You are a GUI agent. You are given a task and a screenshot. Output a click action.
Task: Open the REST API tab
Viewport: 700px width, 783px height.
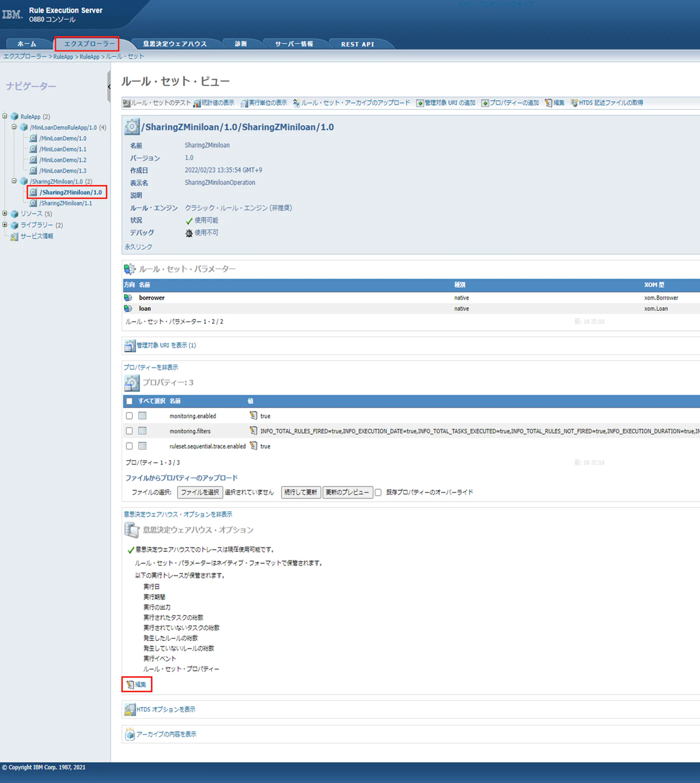tap(358, 44)
